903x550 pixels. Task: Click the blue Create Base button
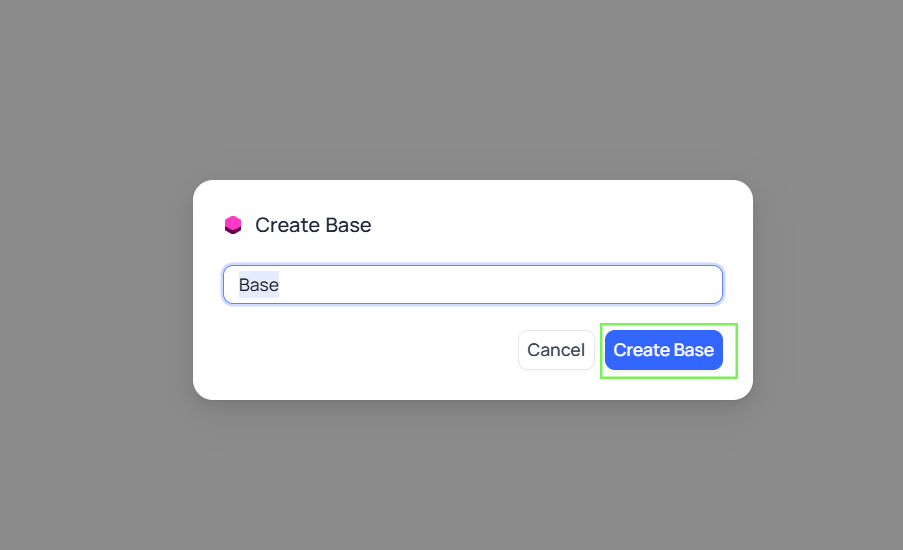(x=663, y=350)
